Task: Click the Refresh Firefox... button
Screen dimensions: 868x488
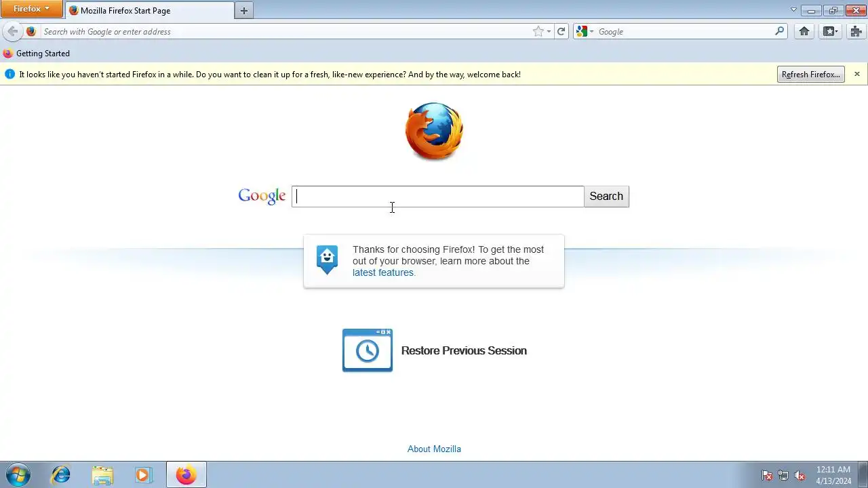Action: click(811, 75)
